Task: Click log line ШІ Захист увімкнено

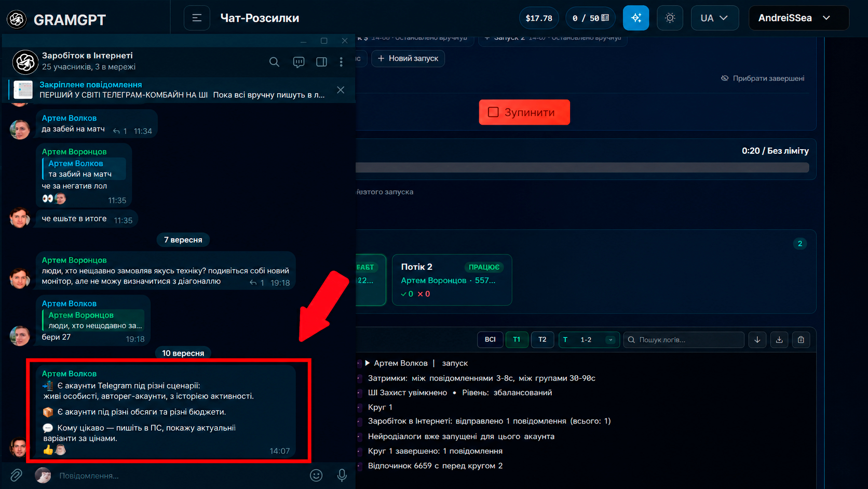Action: click(x=460, y=392)
